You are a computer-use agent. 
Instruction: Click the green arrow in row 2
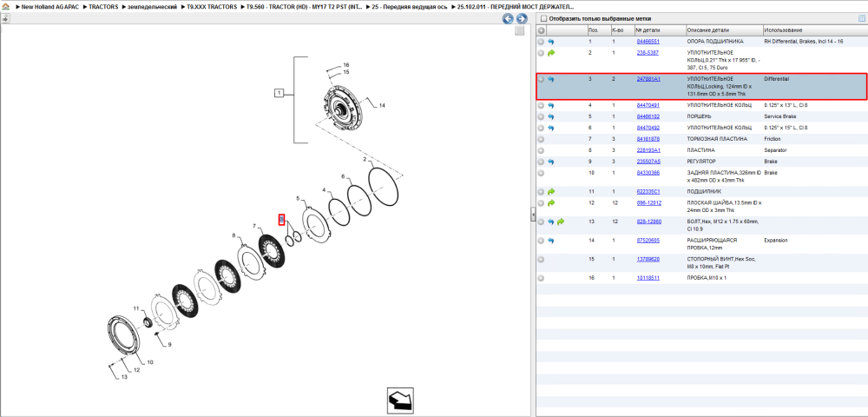pos(551,53)
